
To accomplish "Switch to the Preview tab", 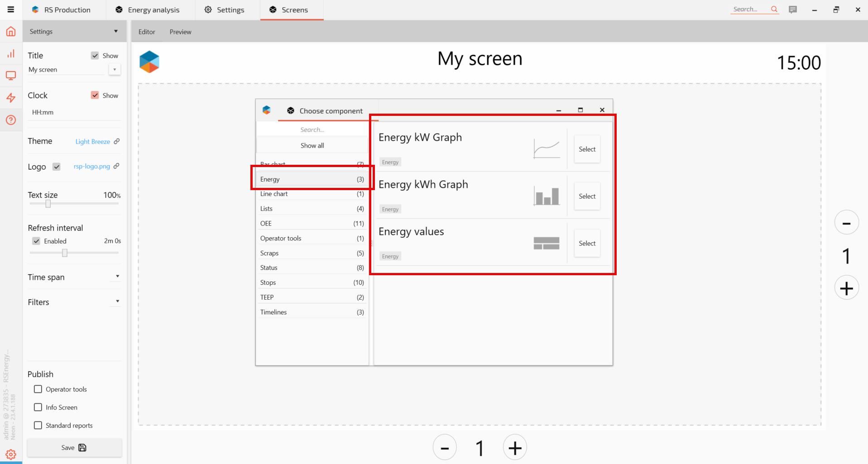I will click(x=180, y=32).
